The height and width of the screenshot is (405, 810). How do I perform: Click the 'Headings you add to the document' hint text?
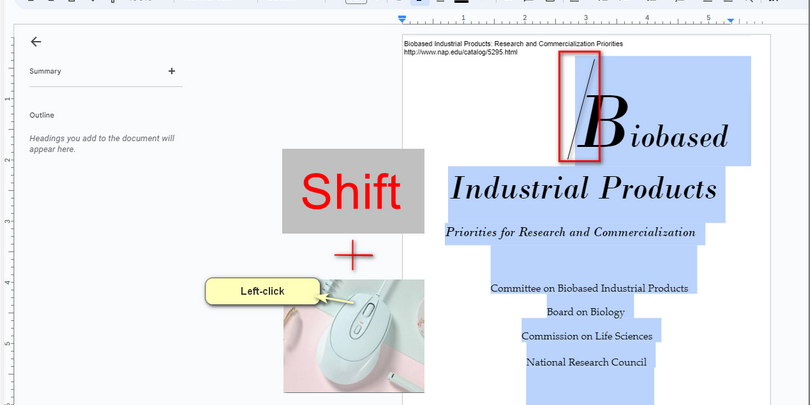click(102, 144)
